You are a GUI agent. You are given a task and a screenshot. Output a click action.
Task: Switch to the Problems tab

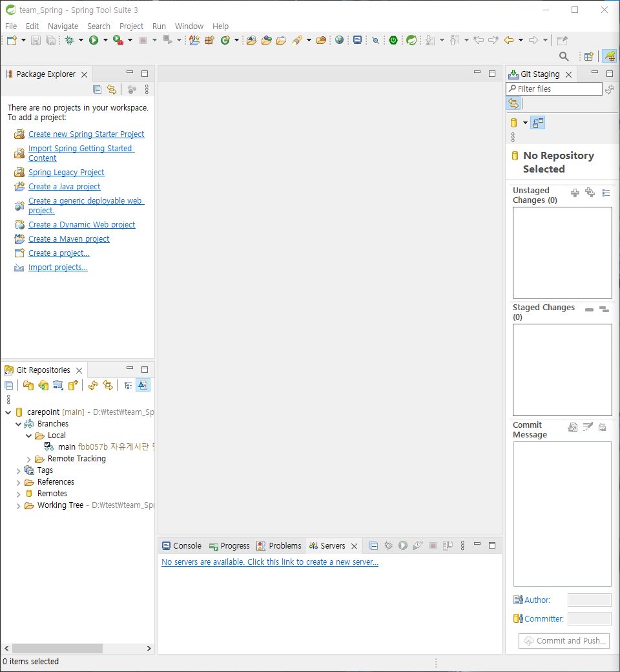pos(279,545)
